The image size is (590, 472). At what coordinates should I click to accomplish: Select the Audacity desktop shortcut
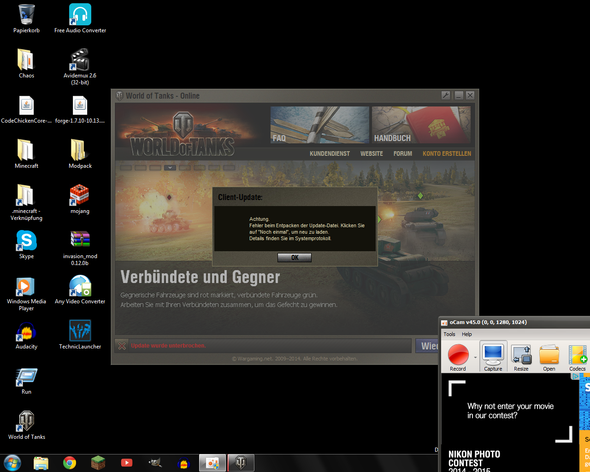tap(26, 335)
